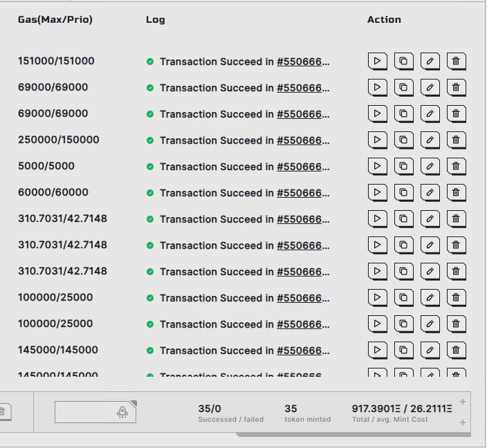The image size is (487, 448).
Task: Duplicate the 151000/151000 gas task
Action: coord(403,61)
